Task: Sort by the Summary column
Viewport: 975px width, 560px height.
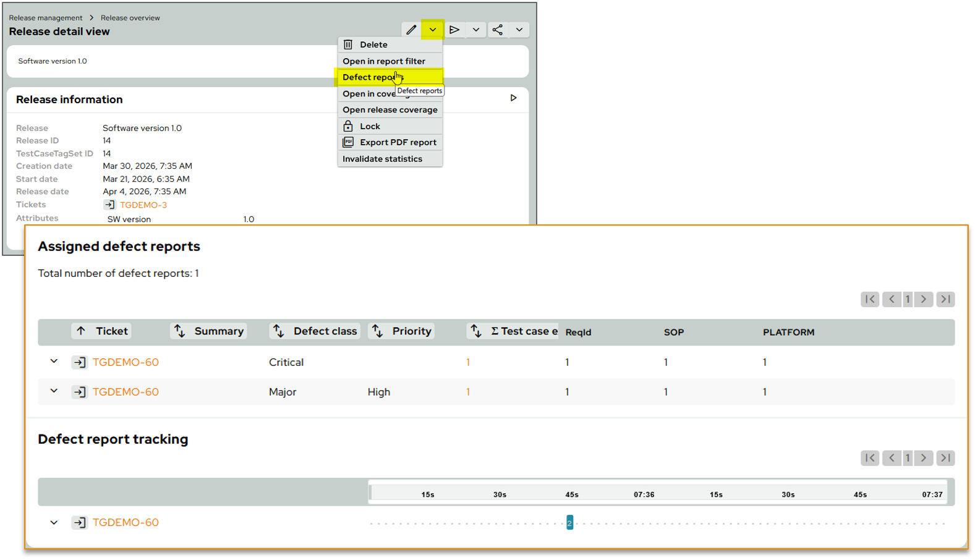Action: point(208,331)
